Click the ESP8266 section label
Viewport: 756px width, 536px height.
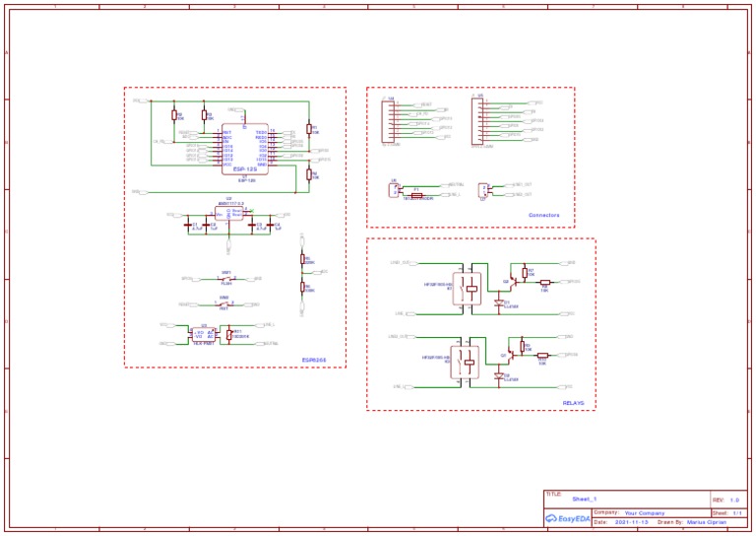pyautogui.click(x=315, y=361)
